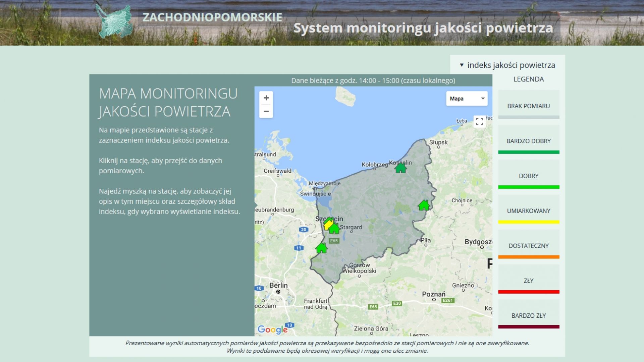Open the Mapa map type dropdown

tap(467, 99)
